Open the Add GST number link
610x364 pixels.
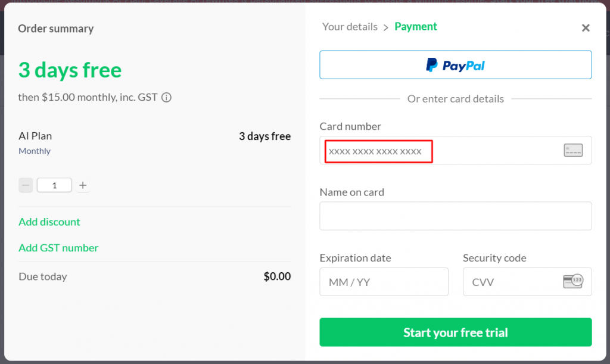coord(58,248)
